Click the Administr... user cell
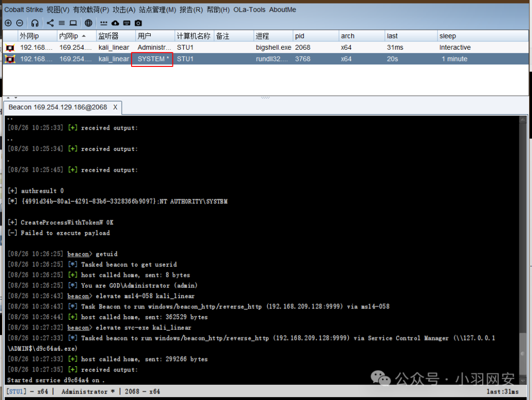532x400 pixels. pos(154,47)
